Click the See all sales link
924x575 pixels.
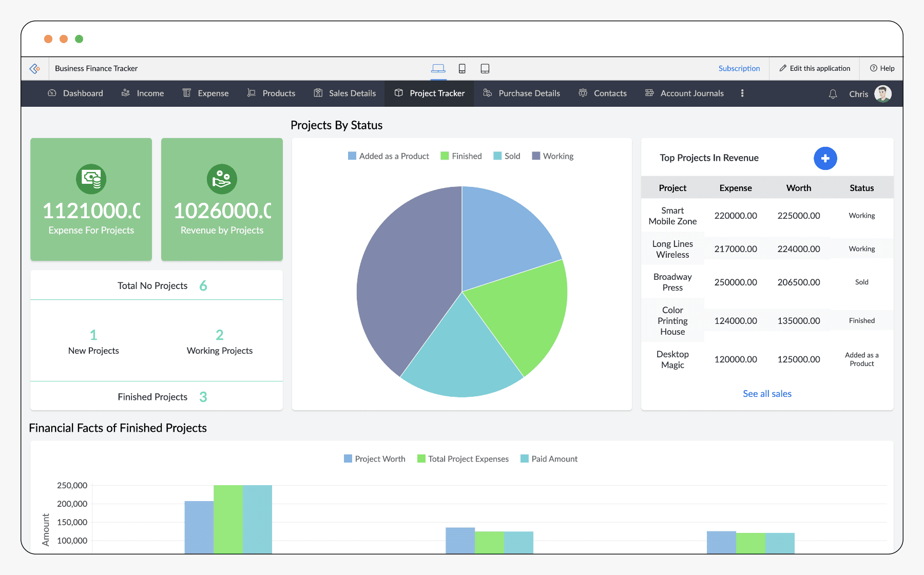point(766,393)
